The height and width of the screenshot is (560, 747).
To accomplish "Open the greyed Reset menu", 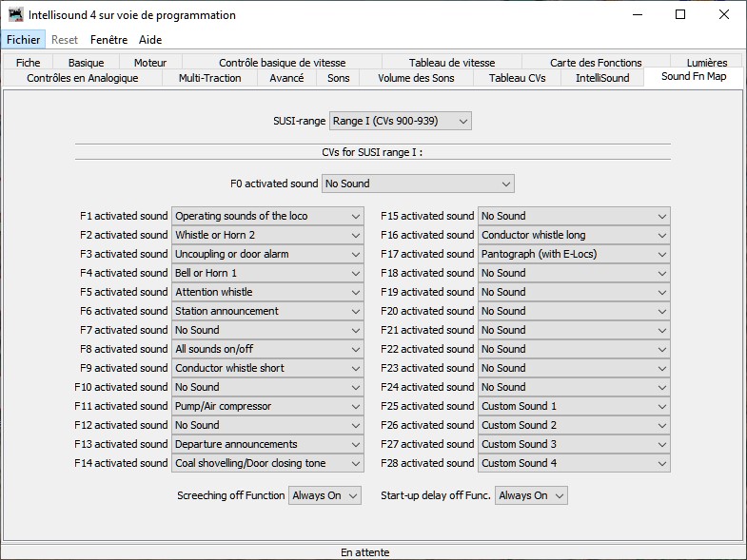I will point(65,40).
